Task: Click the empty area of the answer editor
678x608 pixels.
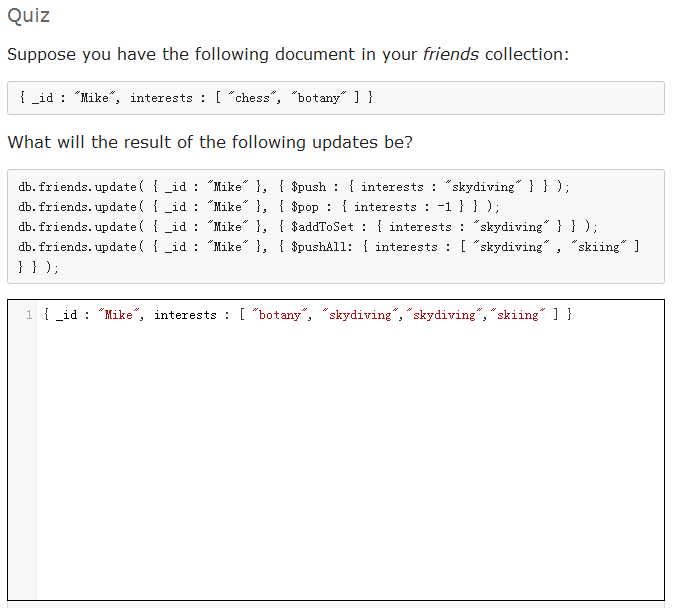Action: point(350,460)
